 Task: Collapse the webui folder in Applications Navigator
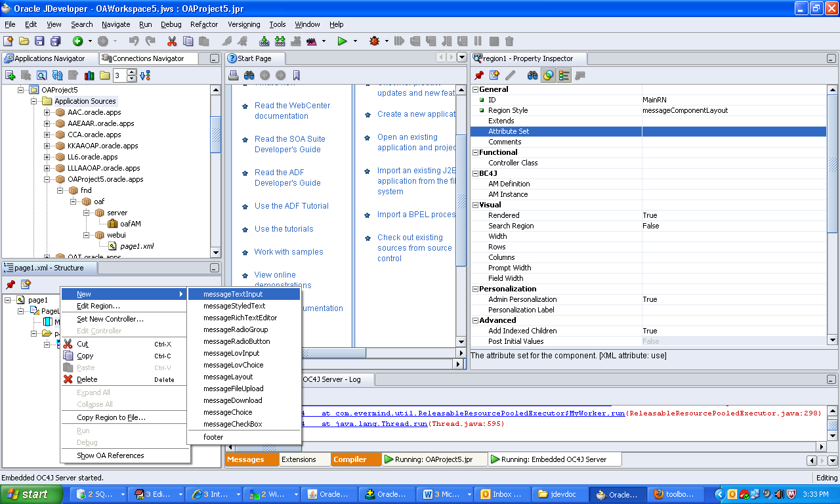coord(86,234)
